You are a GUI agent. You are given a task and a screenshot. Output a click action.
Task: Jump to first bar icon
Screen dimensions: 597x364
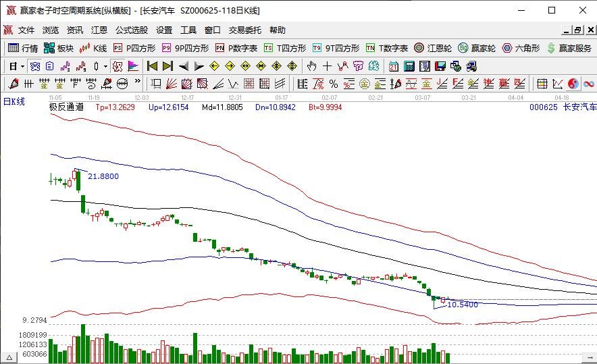[153, 67]
